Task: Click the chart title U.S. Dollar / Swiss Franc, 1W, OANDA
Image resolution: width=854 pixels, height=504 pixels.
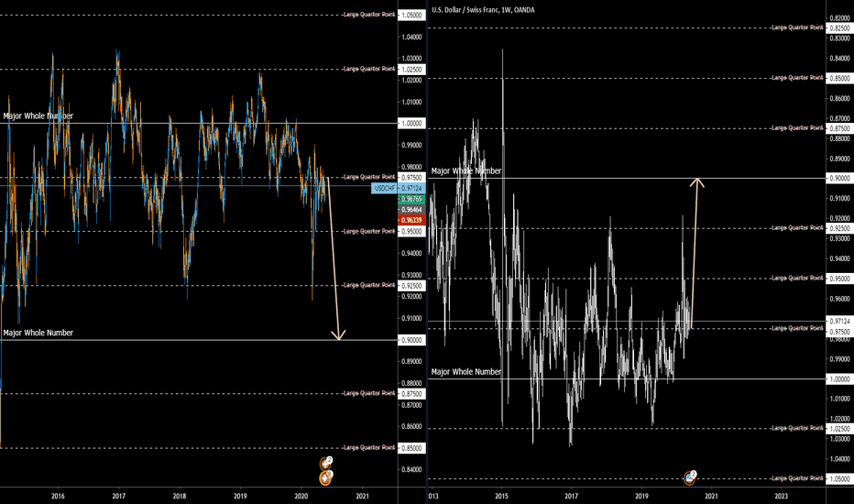Action: point(483,10)
